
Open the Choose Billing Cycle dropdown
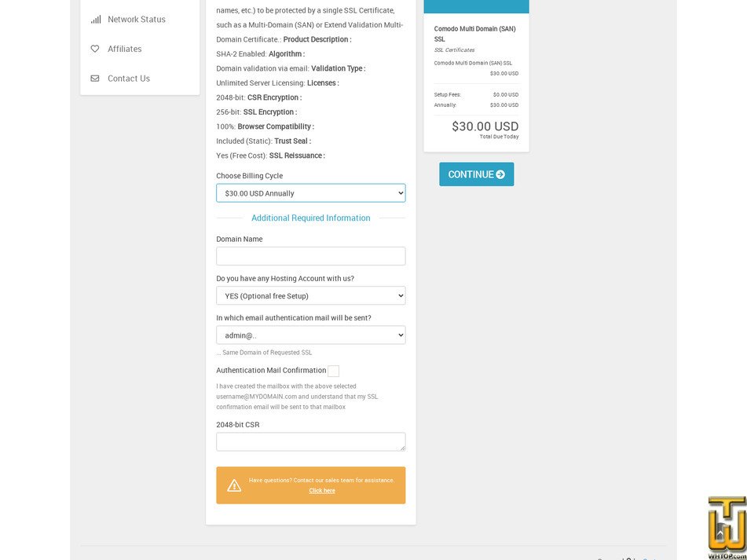coord(310,192)
